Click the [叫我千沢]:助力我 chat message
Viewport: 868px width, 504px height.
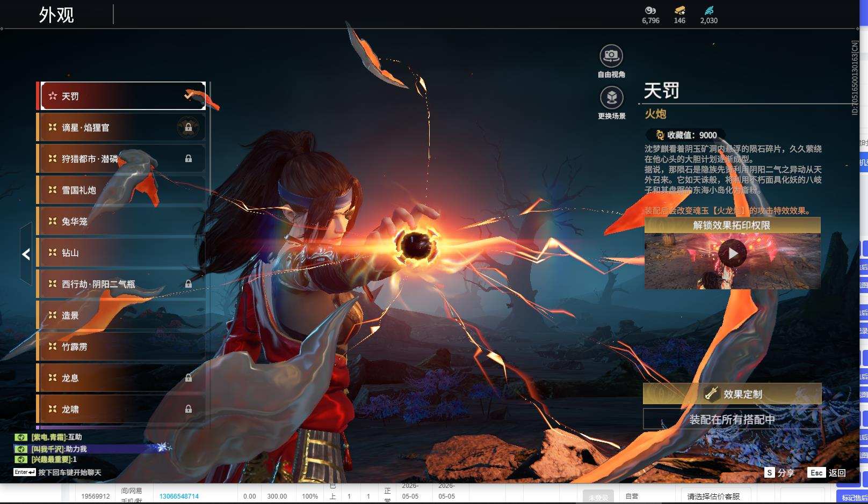tap(59, 449)
